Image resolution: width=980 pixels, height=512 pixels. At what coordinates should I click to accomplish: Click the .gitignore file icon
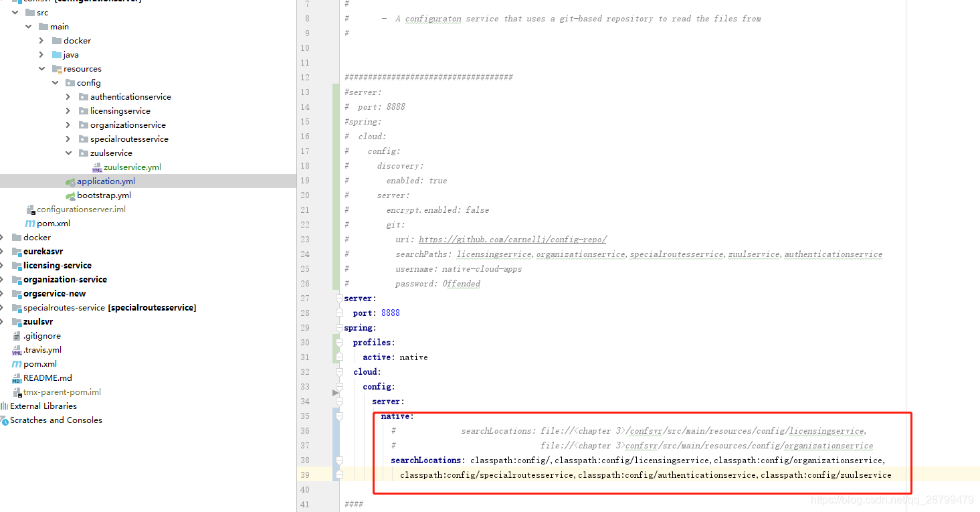pyautogui.click(x=17, y=336)
